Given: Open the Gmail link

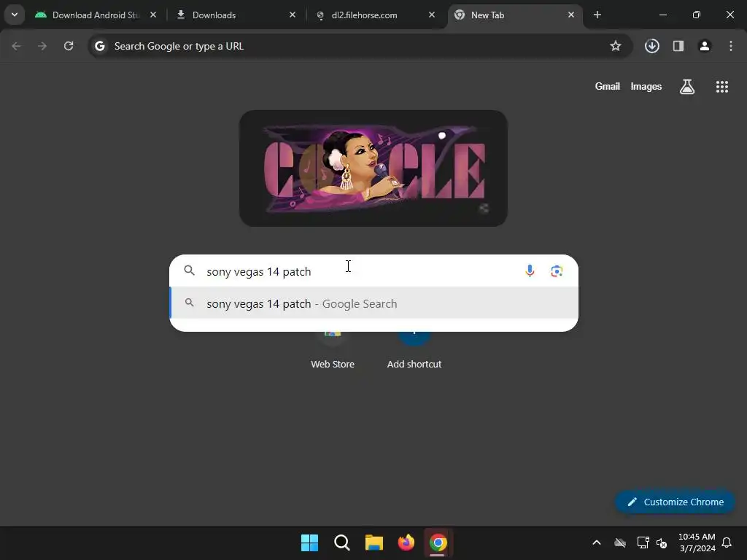Looking at the screenshot, I should pyautogui.click(x=608, y=86).
